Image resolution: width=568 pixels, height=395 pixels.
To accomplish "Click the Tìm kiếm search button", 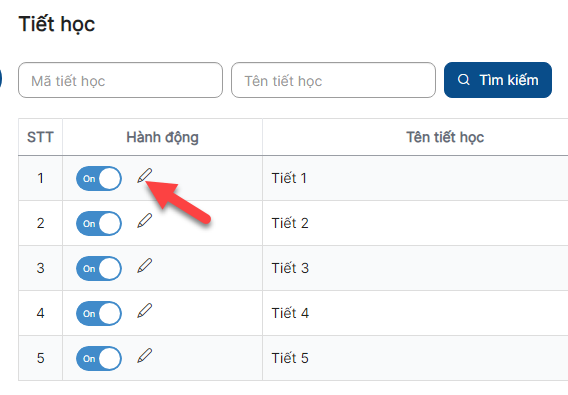I will pyautogui.click(x=498, y=80).
